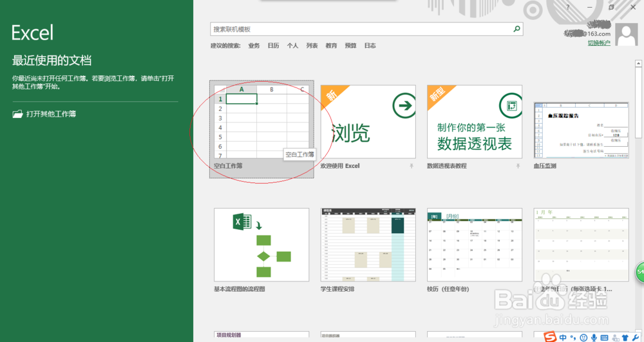Click the Sogou skin shirt icon

[x=625, y=337]
